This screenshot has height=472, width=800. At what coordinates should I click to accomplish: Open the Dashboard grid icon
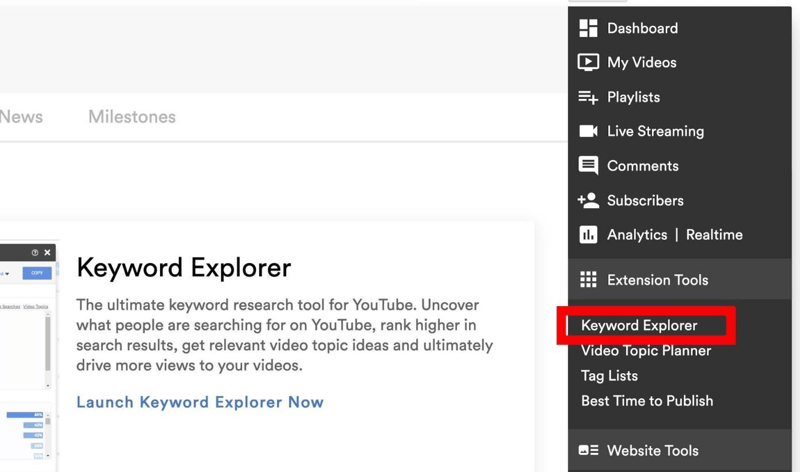(x=588, y=28)
